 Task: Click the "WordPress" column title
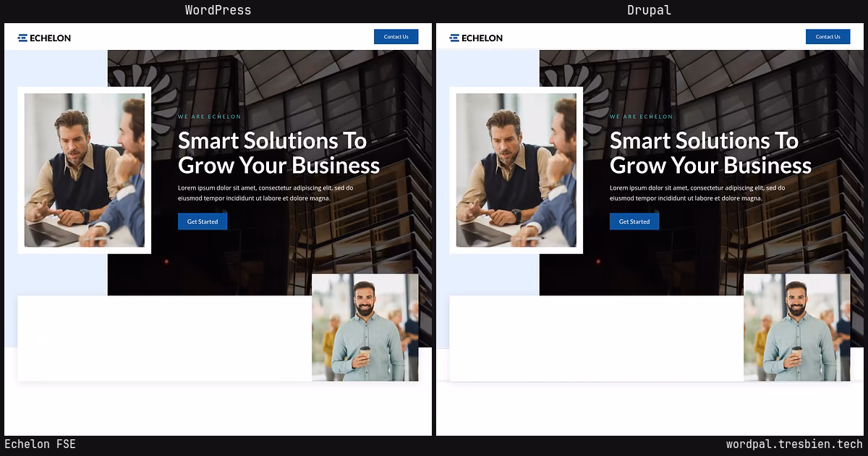218,10
